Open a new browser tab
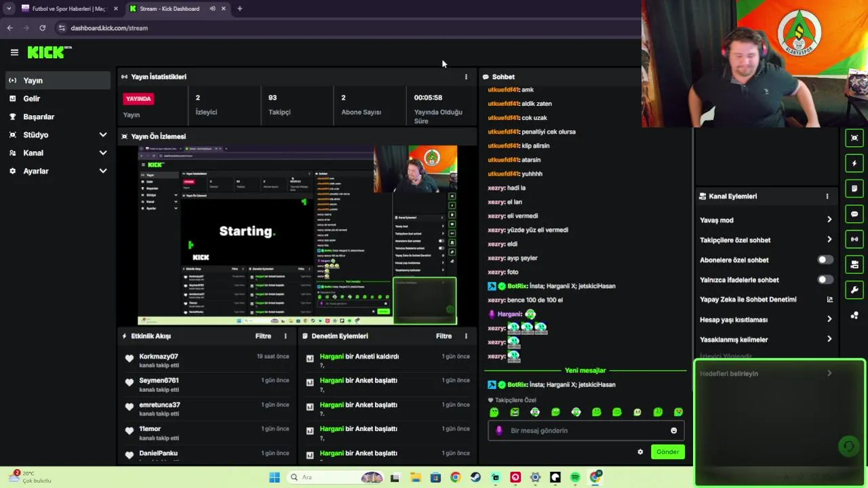The image size is (868, 488). pyautogui.click(x=239, y=9)
